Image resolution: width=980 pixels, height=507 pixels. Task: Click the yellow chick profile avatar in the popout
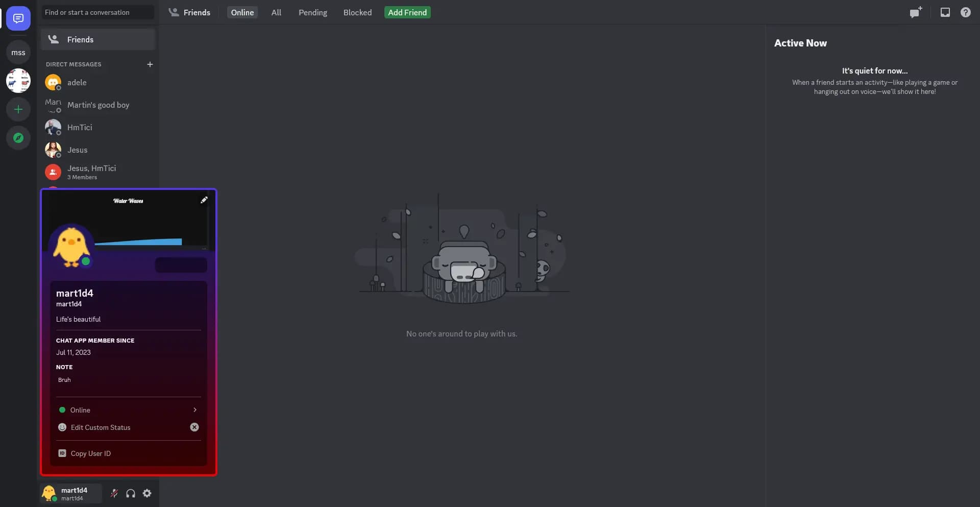coord(71,247)
